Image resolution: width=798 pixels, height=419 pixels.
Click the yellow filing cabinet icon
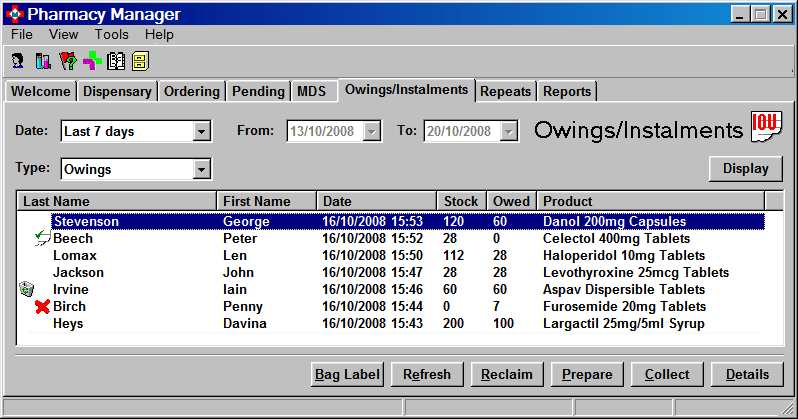coord(140,61)
